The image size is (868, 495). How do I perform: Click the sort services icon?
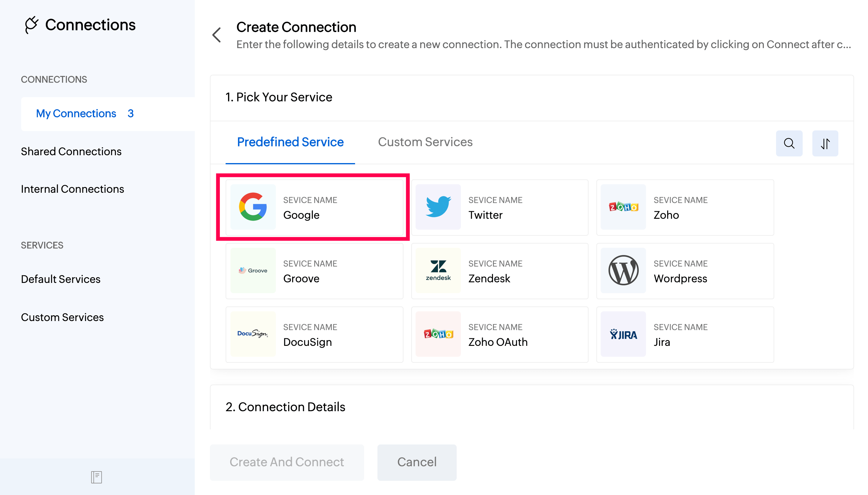point(825,143)
